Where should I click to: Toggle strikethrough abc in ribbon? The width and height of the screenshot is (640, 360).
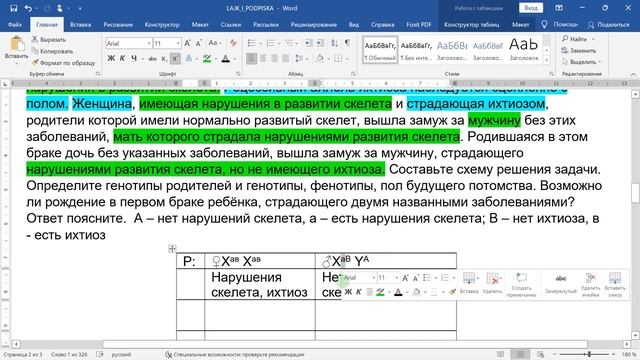[153, 59]
